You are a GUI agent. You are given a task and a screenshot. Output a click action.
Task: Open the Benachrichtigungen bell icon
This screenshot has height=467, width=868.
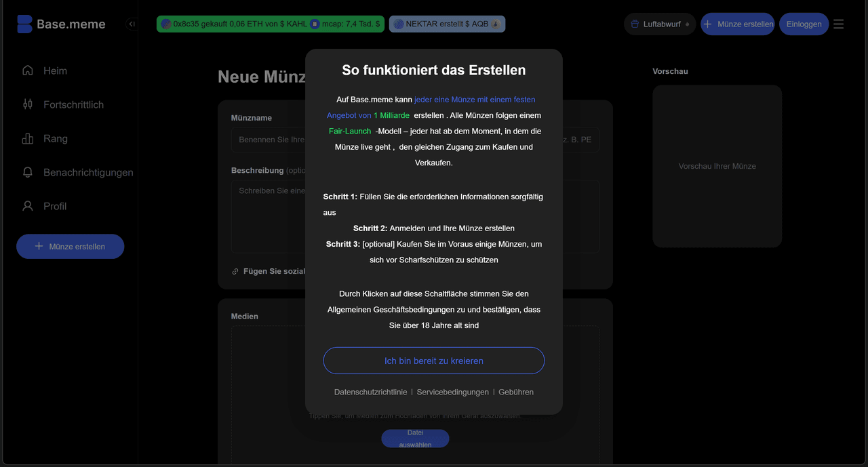coord(27,172)
